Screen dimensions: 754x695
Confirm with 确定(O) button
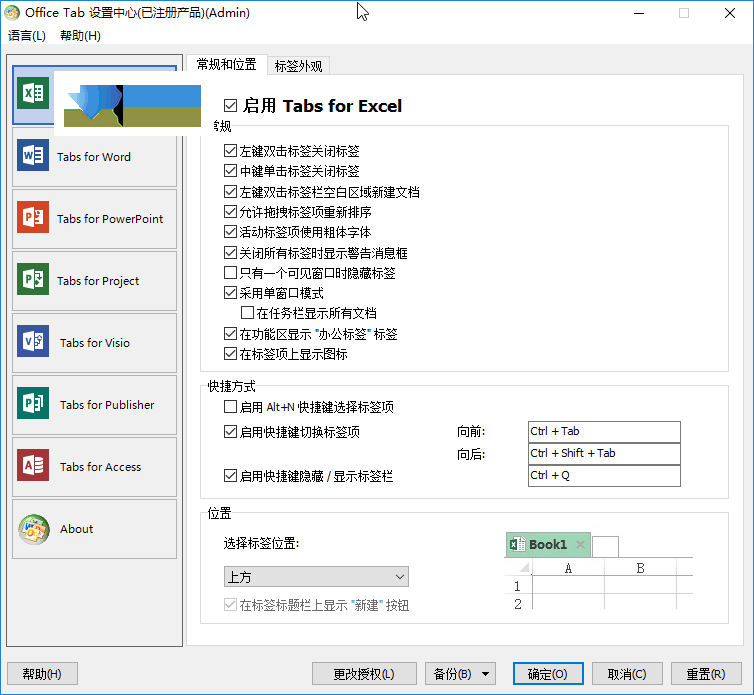click(548, 674)
